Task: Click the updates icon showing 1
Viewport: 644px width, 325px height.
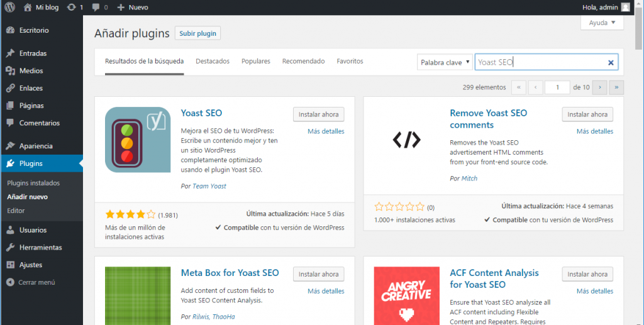Action: coord(72,8)
